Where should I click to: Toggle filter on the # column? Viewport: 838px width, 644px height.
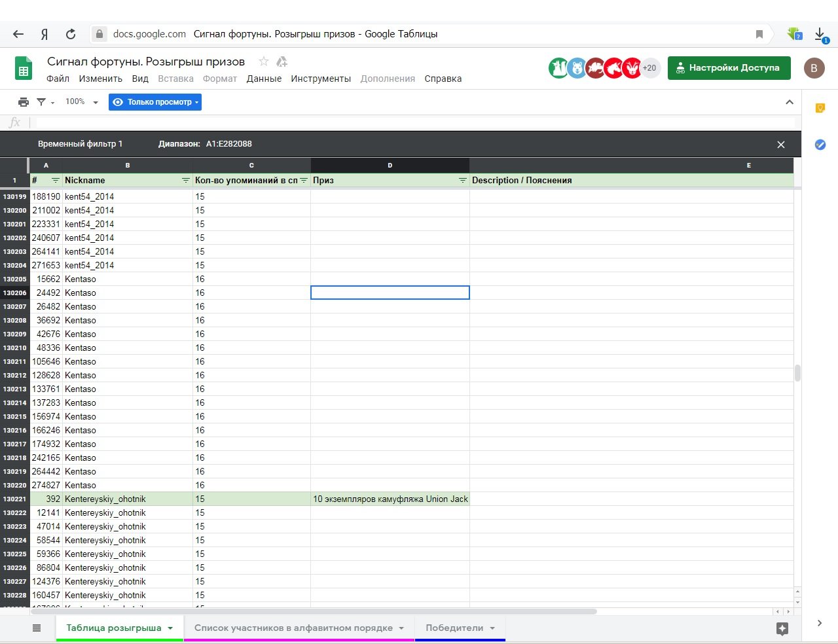tap(56, 181)
